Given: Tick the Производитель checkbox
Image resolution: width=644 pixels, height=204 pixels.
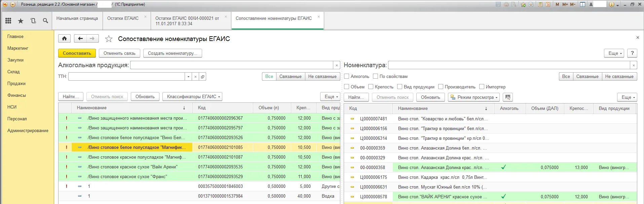Looking at the screenshot, I should tap(441, 87).
